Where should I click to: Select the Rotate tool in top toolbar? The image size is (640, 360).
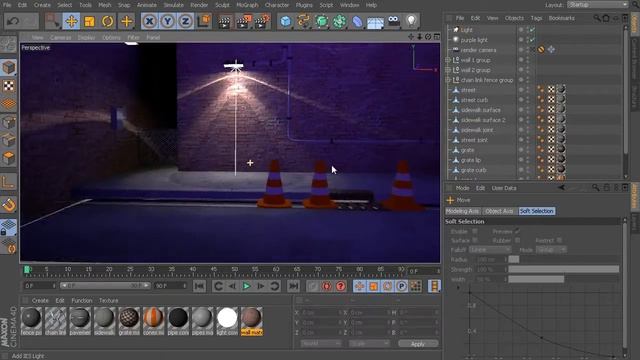coord(107,21)
